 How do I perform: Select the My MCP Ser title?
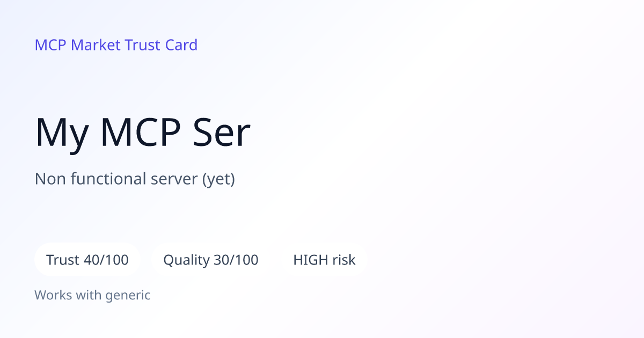click(143, 133)
